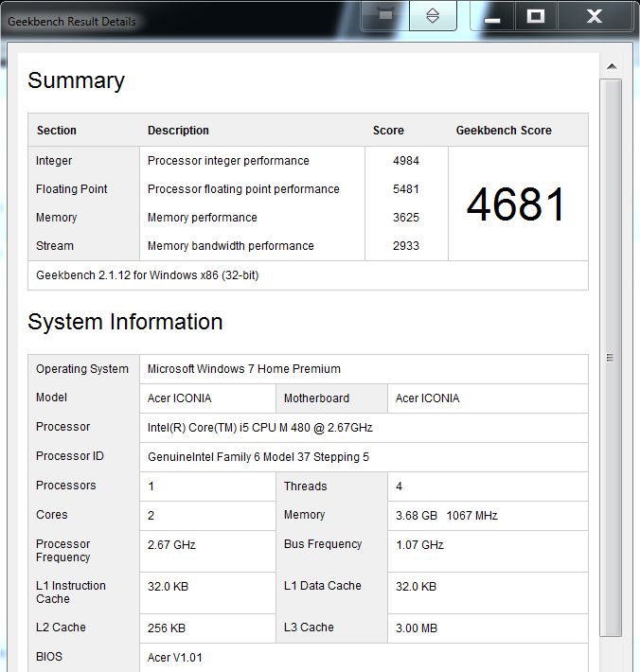Click the 'Cores' label

point(51,515)
